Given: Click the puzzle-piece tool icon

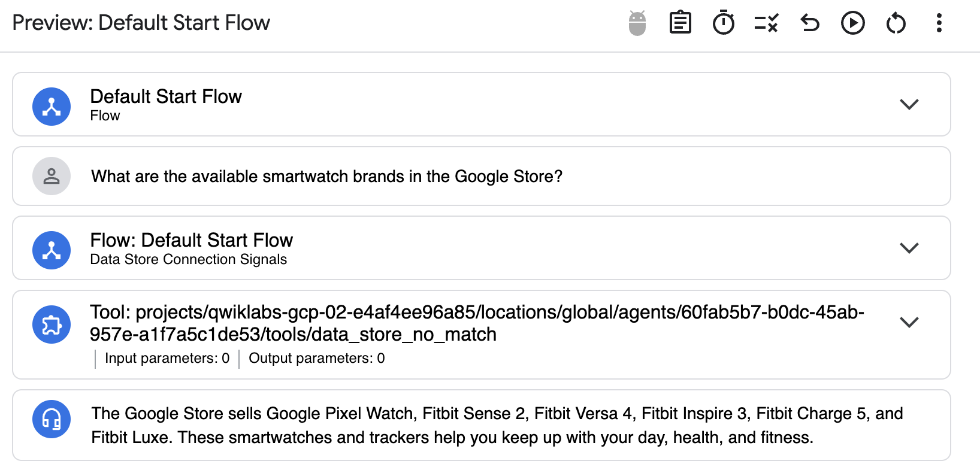Looking at the screenshot, I should (x=52, y=325).
